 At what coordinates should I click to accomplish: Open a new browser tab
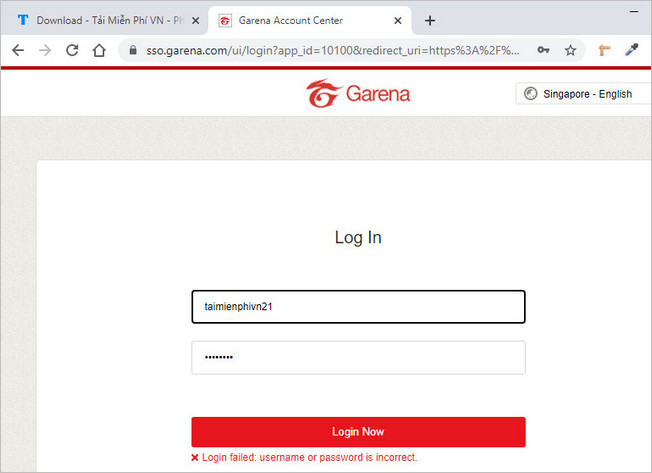tap(430, 20)
